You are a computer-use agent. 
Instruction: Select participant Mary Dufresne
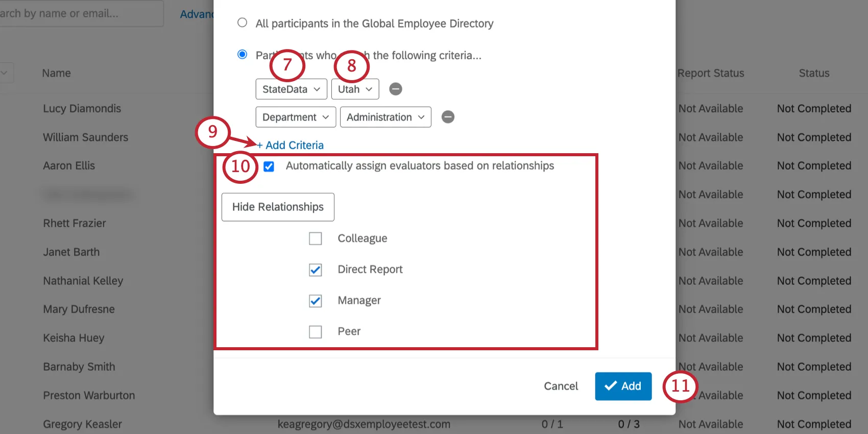click(x=79, y=309)
